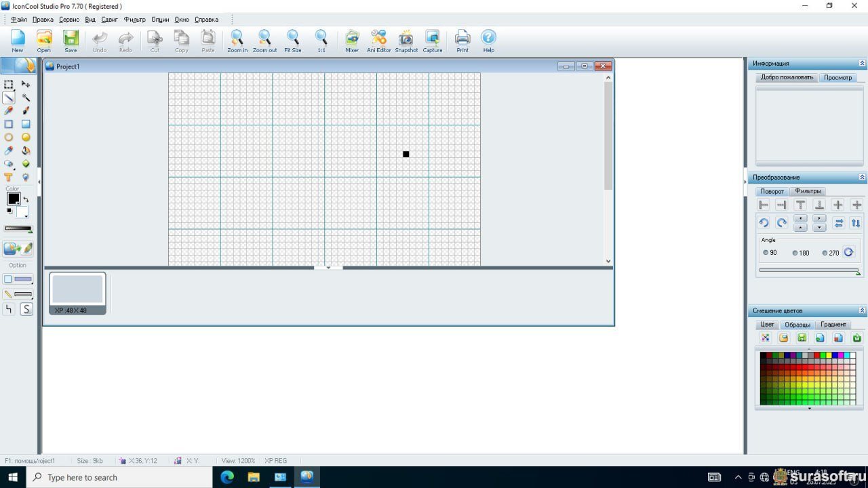868x488 pixels.
Task: Adjust the line width gradient slider
Action: click(x=18, y=228)
